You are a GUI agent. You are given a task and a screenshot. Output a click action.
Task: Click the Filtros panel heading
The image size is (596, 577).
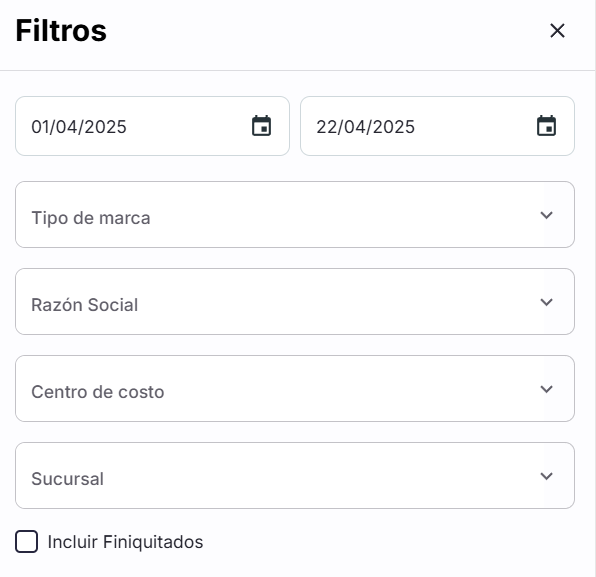61,30
